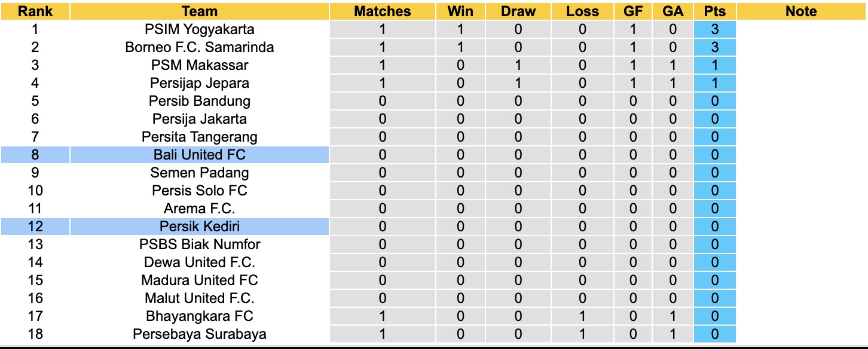Select rank 8 cell in table

click(x=35, y=155)
